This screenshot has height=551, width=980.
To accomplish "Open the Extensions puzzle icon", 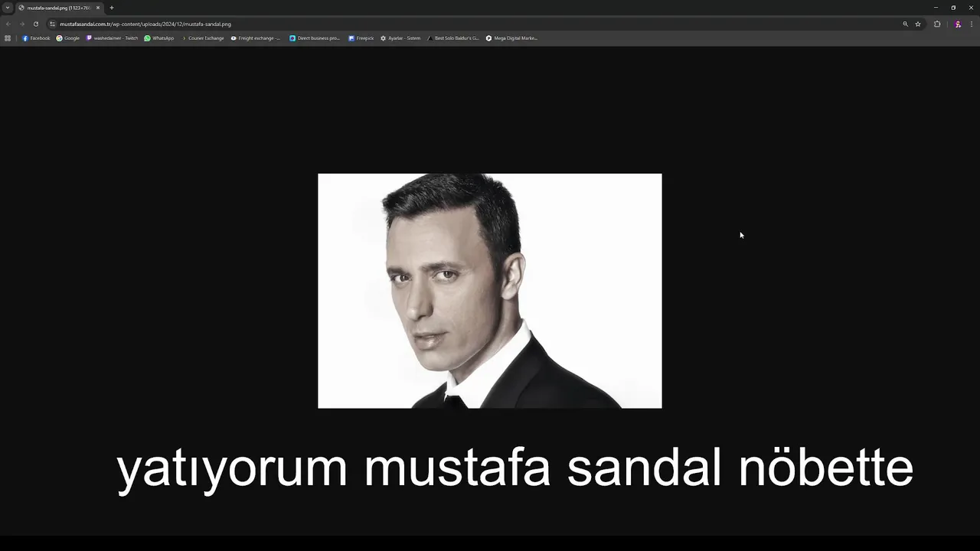I will 937,24.
